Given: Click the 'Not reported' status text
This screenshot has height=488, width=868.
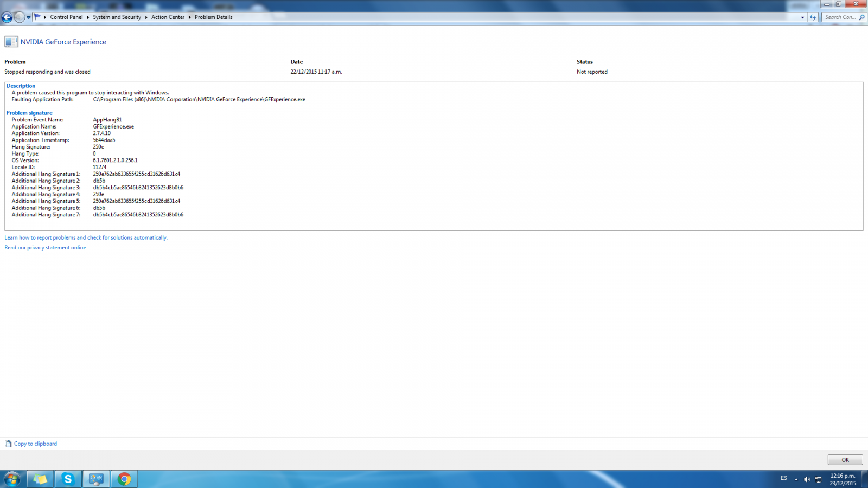Looking at the screenshot, I should click(592, 72).
